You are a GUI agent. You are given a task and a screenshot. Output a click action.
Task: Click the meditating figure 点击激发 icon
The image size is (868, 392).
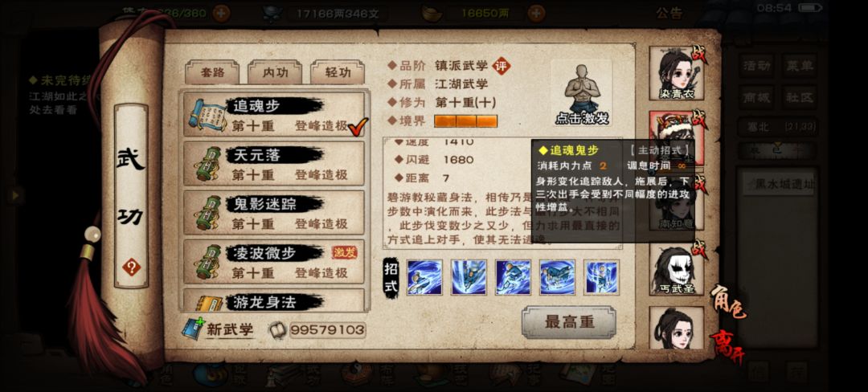pos(582,93)
